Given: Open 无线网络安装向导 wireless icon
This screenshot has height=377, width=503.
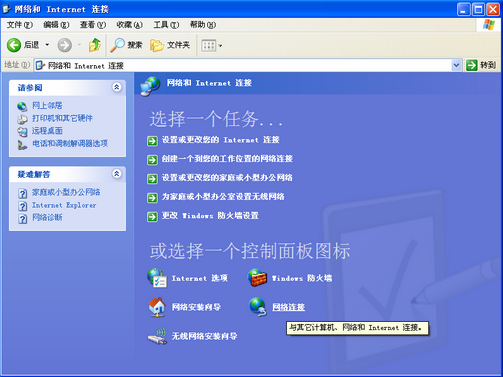Looking at the screenshot, I should tap(157, 336).
